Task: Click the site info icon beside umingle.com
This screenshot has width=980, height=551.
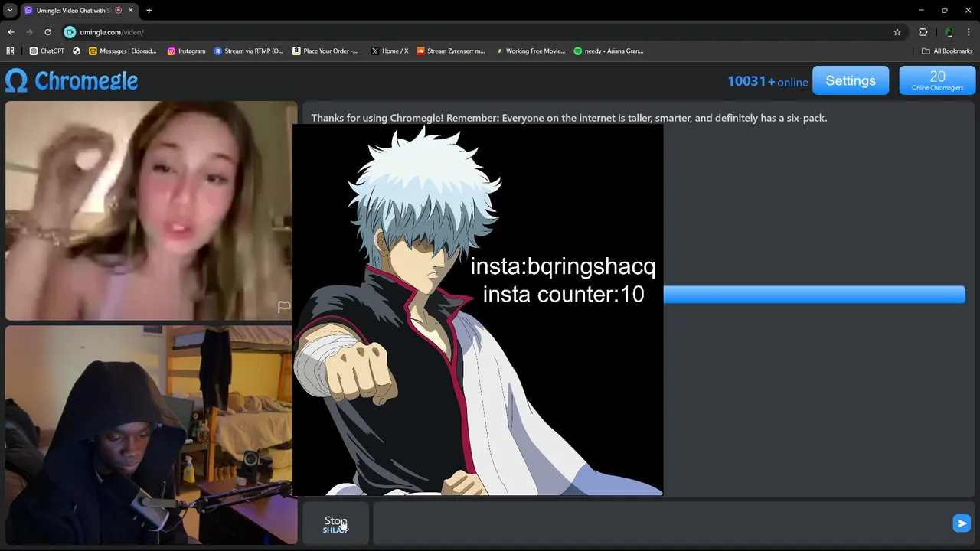Action: point(70,32)
